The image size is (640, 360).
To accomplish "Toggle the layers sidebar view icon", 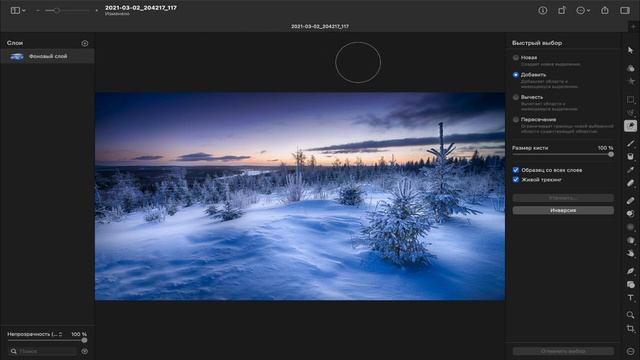I will (x=15, y=11).
